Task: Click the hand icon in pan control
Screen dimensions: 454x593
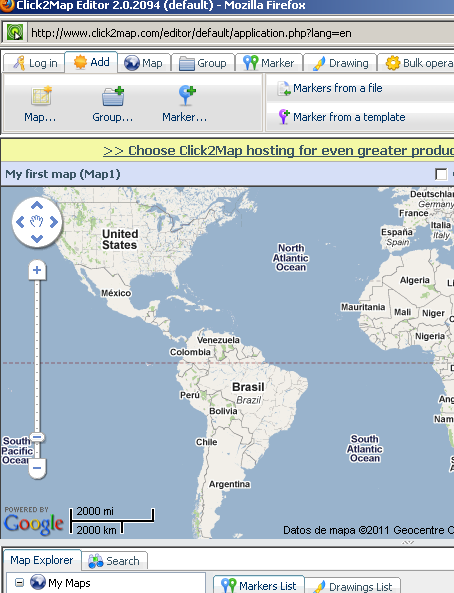Action: [x=37, y=222]
